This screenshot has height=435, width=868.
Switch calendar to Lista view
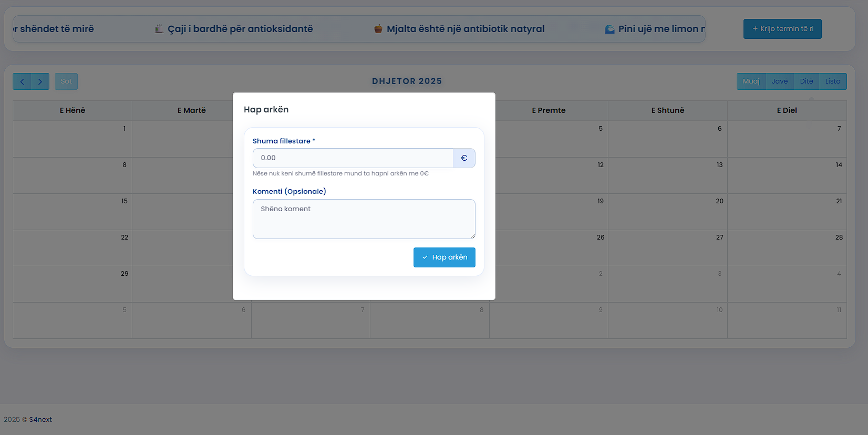tap(832, 81)
